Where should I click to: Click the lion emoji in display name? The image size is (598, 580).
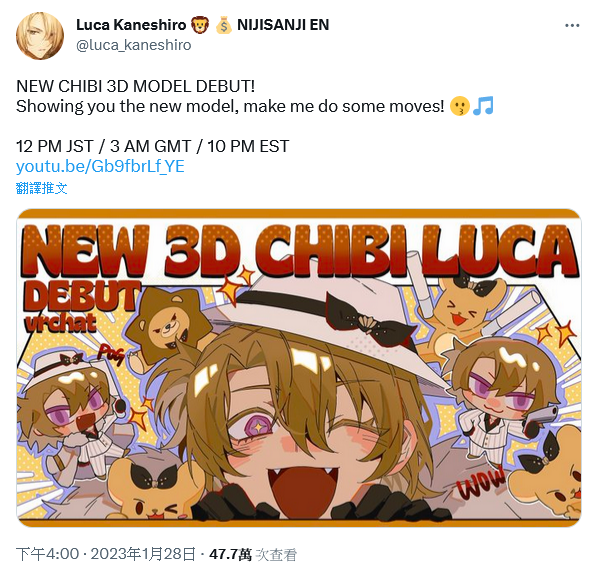200,25
